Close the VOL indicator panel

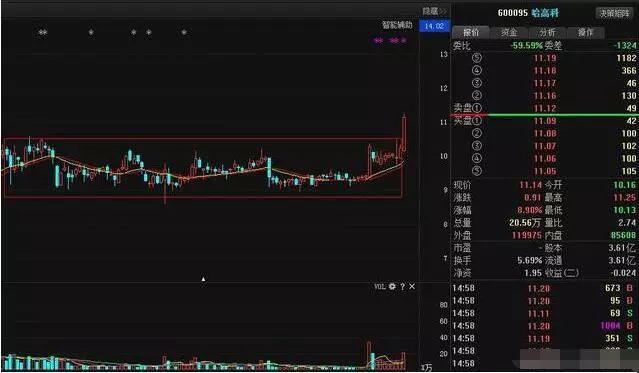[x=412, y=287]
